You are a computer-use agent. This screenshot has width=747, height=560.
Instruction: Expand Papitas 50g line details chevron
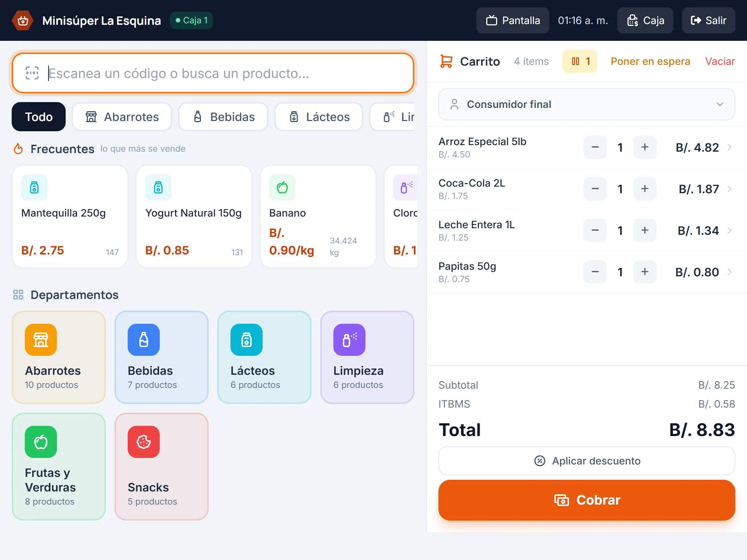coord(729,272)
